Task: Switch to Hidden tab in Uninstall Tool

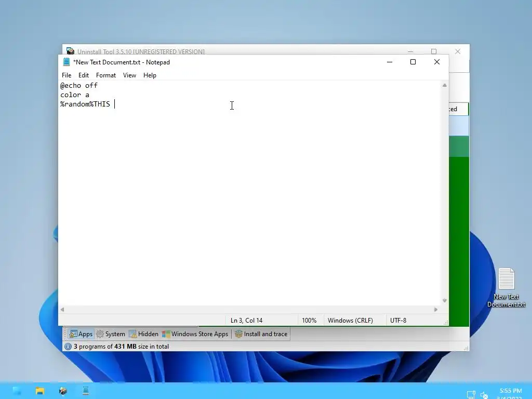Action: tap(143, 334)
